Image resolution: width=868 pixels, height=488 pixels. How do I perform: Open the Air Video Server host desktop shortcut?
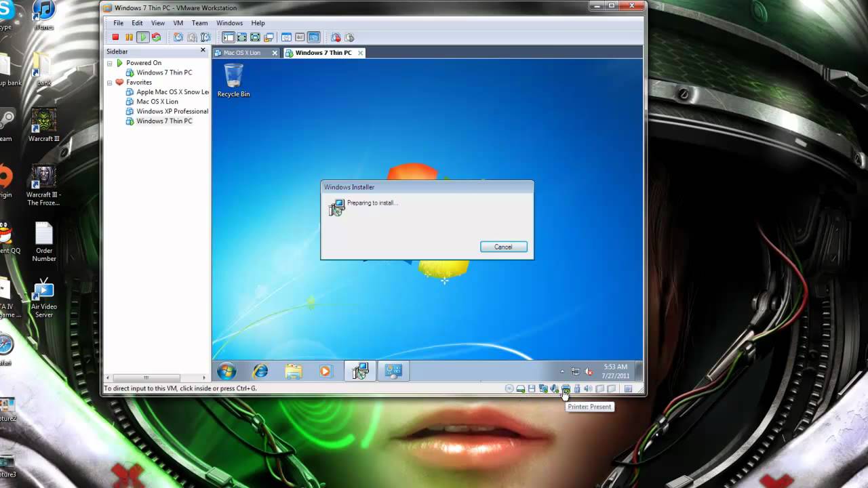pos(44,298)
